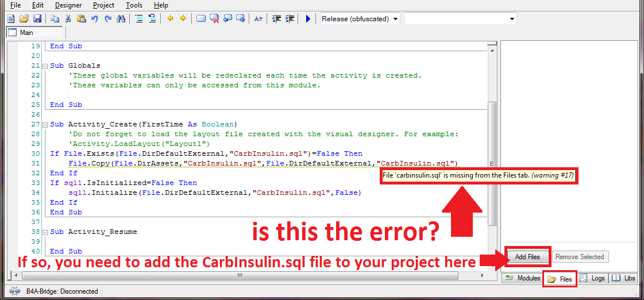Screen dimensions: 644x300
Task: Open the Help menu
Action: click(x=161, y=5)
